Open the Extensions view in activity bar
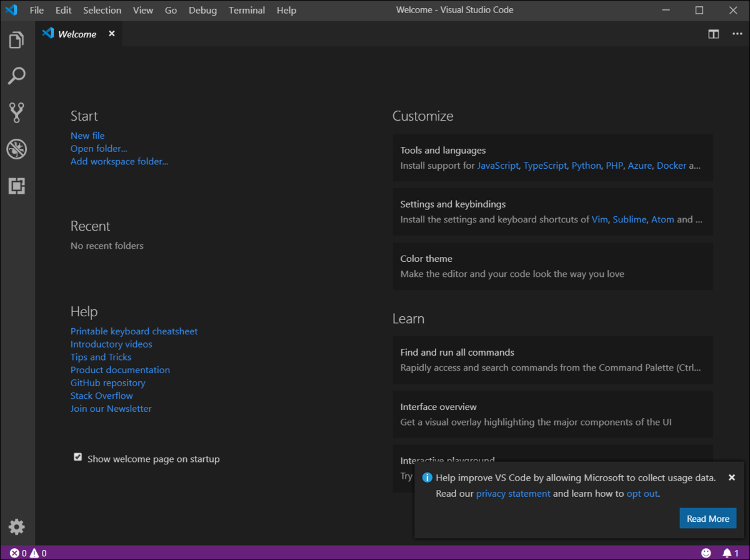 click(x=17, y=186)
